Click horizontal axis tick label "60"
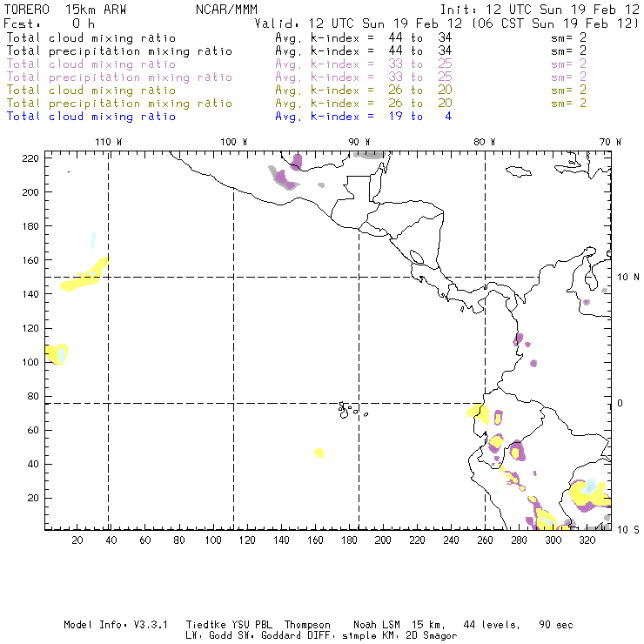The image size is (644, 644). pos(145,540)
